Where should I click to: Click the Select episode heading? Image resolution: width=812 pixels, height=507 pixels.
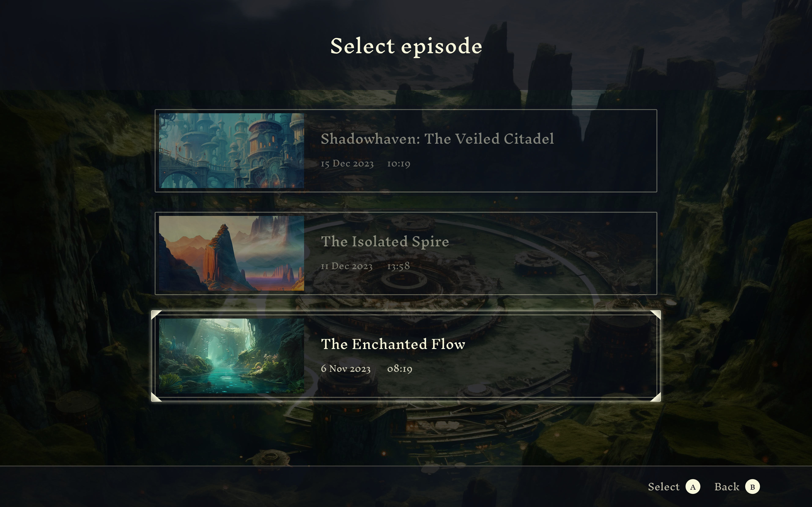tap(406, 46)
